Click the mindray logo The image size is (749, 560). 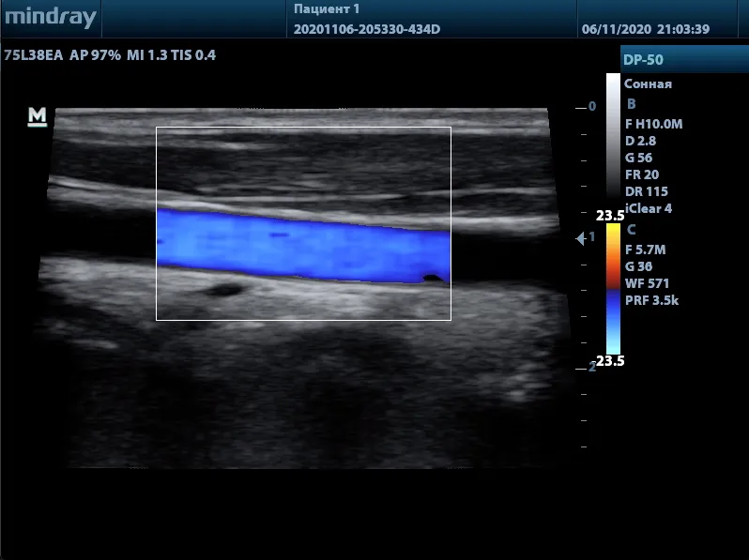coord(49,19)
